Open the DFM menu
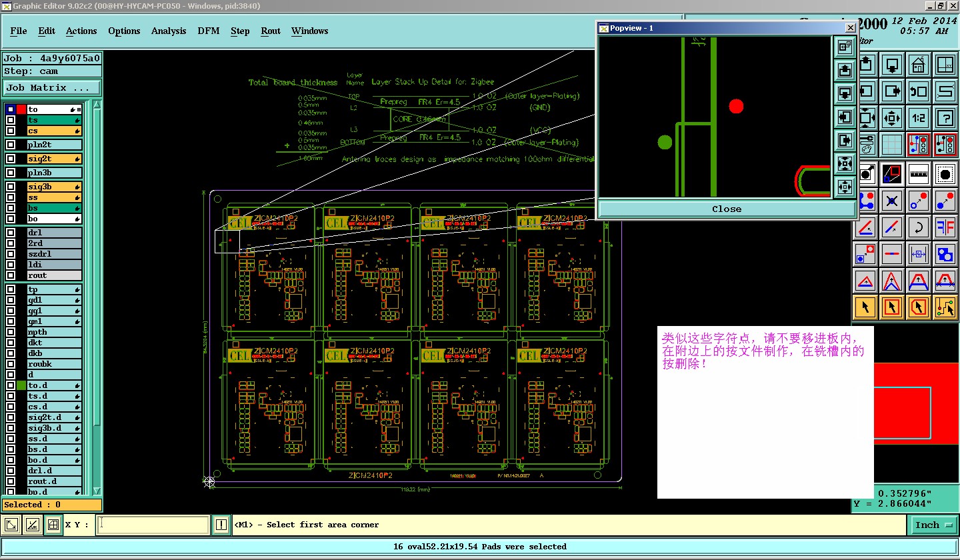 point(209,31)
